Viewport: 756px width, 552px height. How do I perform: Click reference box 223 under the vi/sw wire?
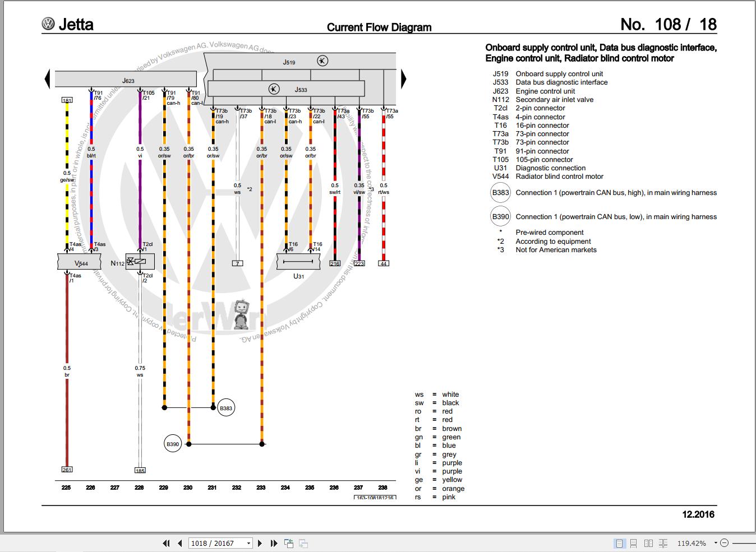pos(359,263)
